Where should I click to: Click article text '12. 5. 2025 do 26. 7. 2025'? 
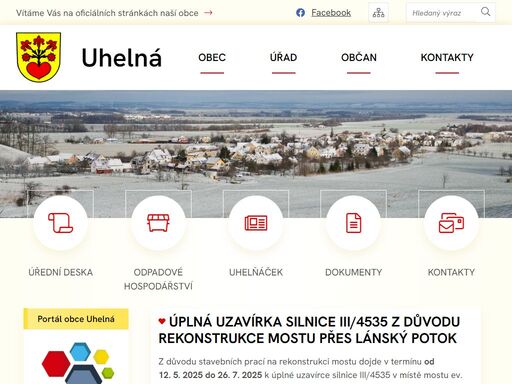(210, 375)
